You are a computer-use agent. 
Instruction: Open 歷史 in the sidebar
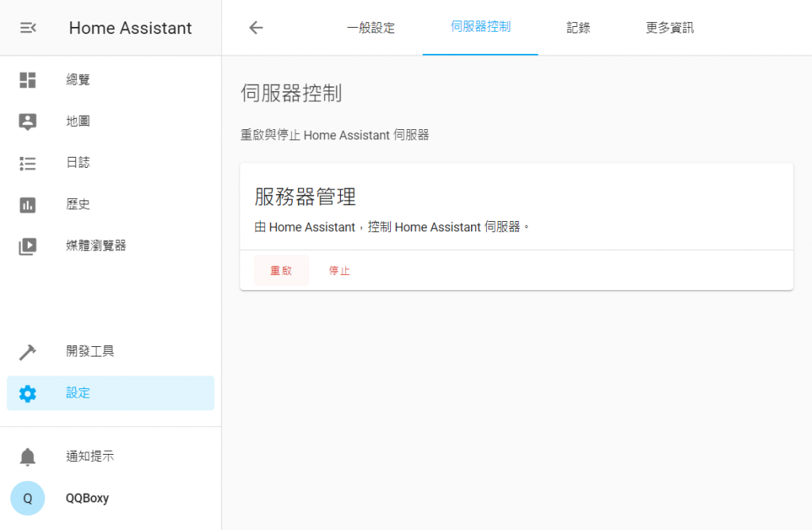coord(110,205)
